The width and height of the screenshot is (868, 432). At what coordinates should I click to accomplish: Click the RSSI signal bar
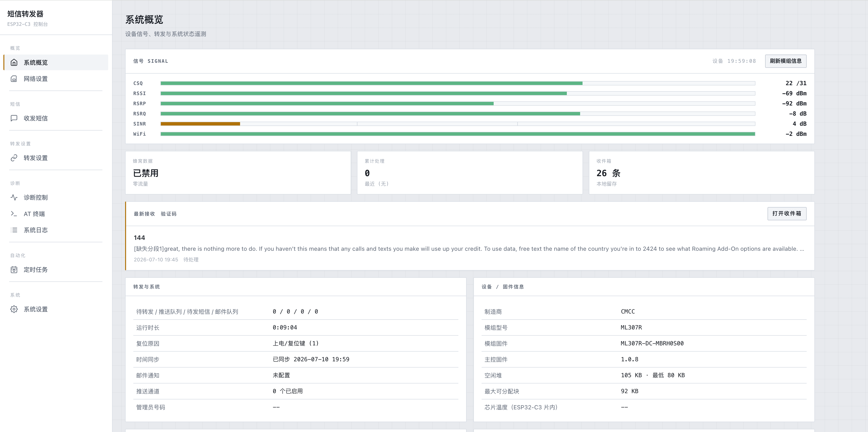[458, 93]
